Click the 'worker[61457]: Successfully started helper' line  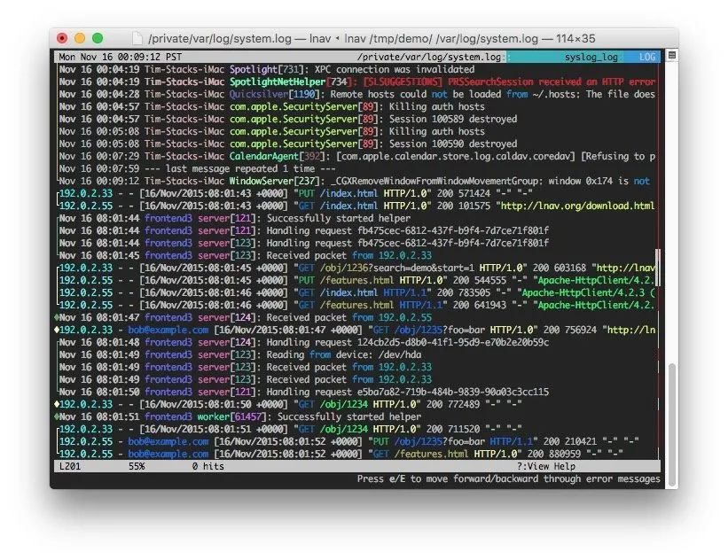click(x=240, y=417)
